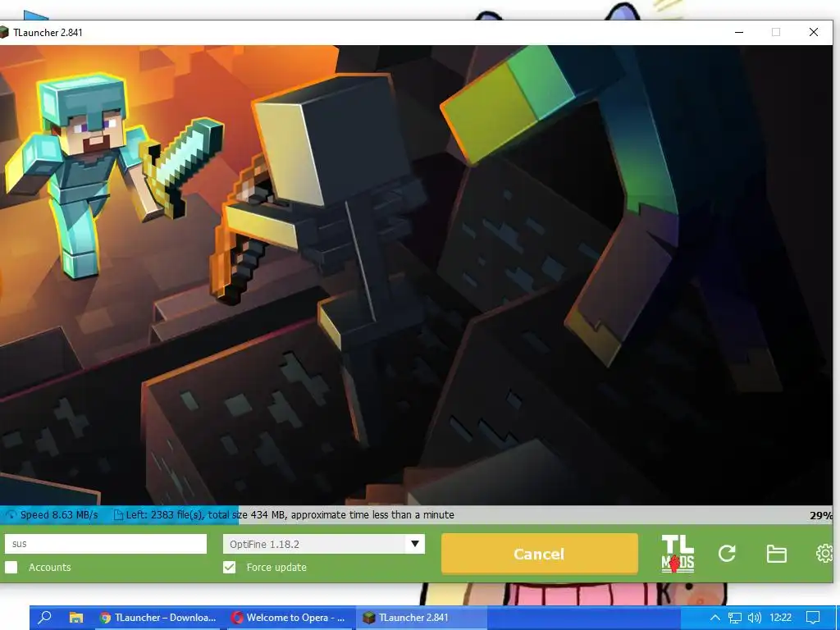Close the TLauncher window
840x630 pixels.
814,32
